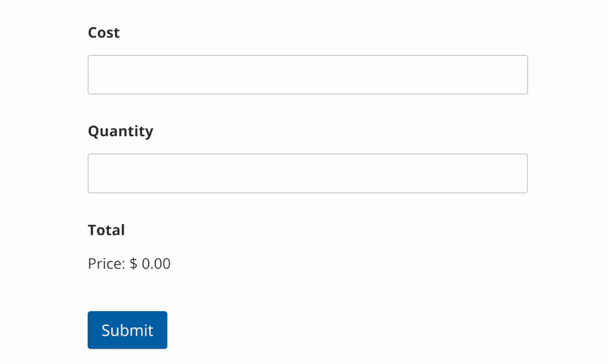Select the total price display
Viewport: 608px width, 364px height.
click(129, 263)
